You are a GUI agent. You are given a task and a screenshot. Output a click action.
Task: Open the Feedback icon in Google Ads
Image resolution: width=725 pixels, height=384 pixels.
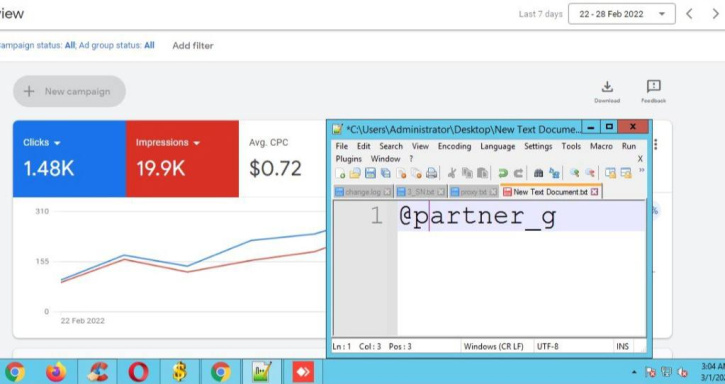pos(653,92)
